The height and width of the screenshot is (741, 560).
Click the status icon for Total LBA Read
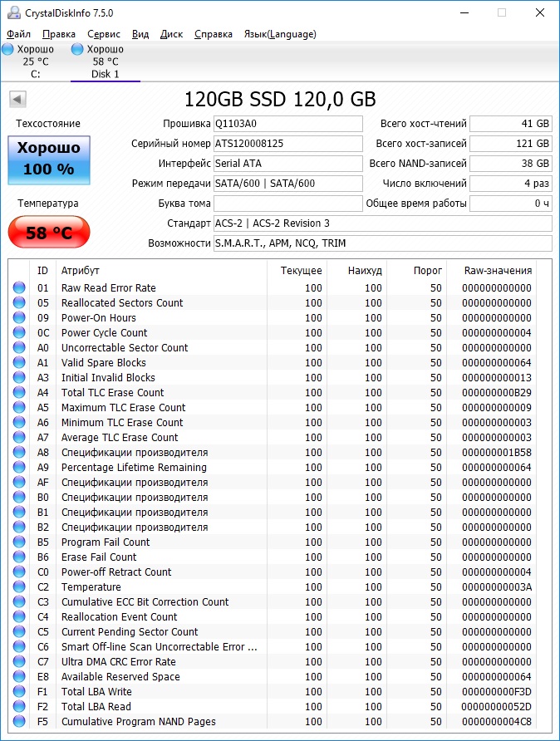19,706
